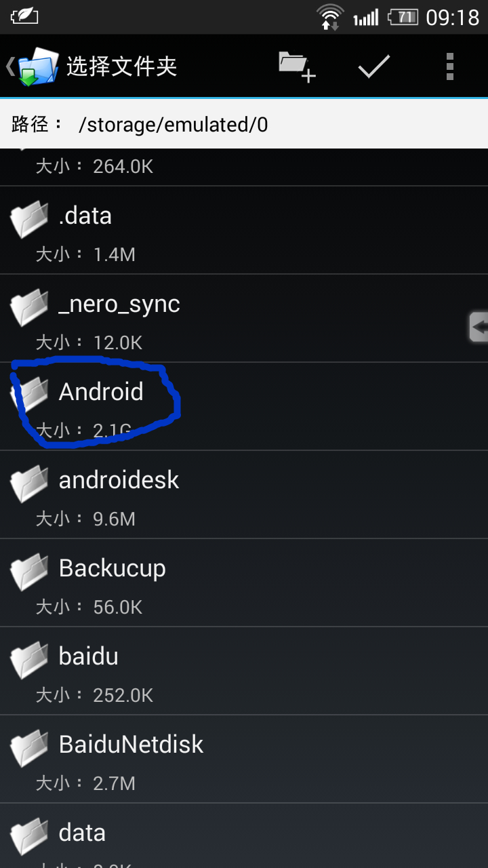Select the androidesk 9.6M entry
Image resolution: width=488 pixels, height=868 pixels.
(x=244, y=494)
